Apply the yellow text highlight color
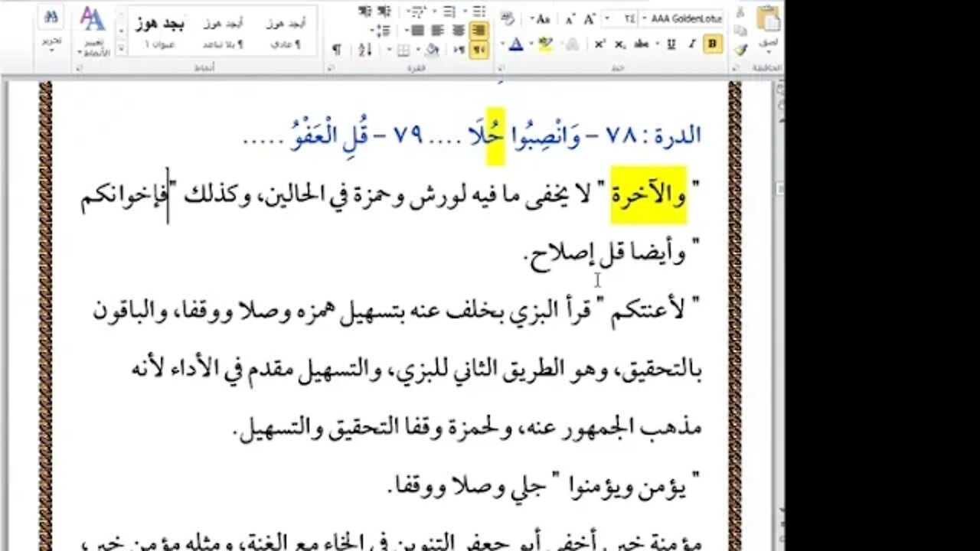This screenshot has width=980, height=551. pos(545,44)
